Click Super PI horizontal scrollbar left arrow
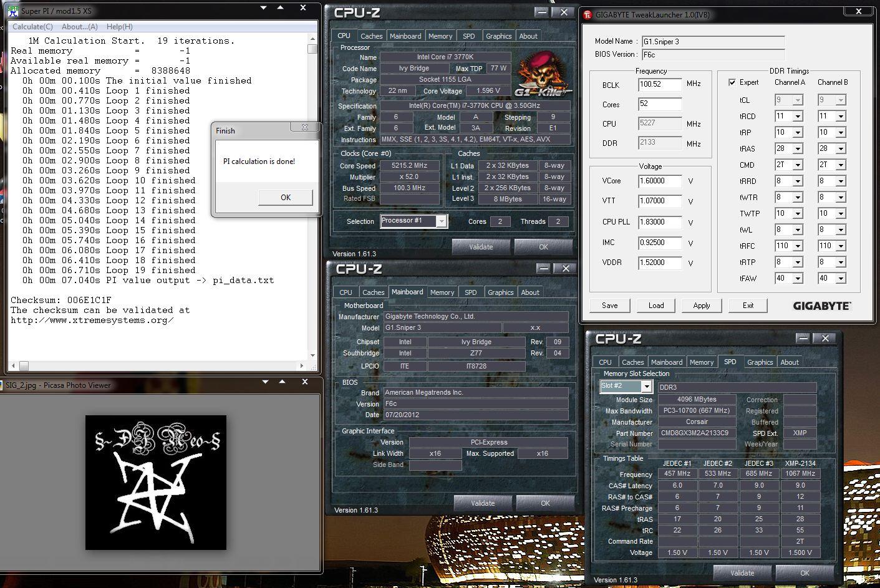 14,366
